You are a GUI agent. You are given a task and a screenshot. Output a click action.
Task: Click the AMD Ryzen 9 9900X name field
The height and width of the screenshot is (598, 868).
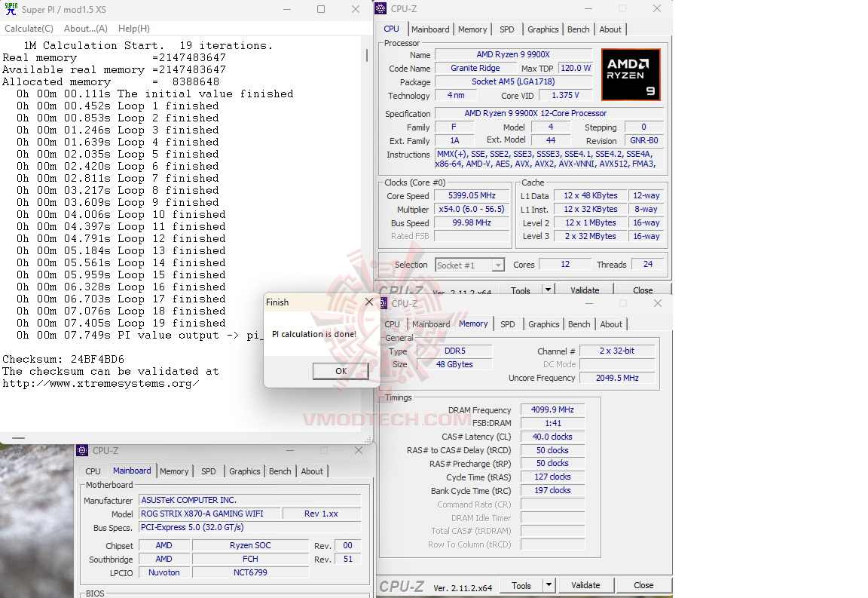point(513,54)
